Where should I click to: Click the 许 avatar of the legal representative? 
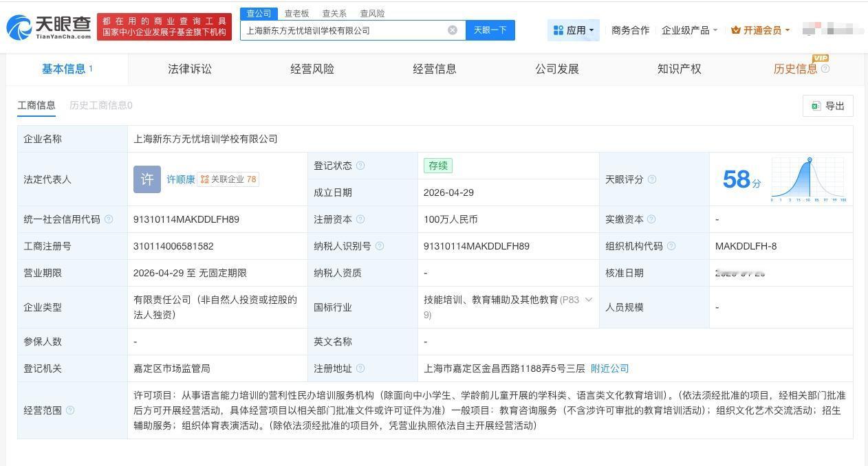(x=147, y=179)
